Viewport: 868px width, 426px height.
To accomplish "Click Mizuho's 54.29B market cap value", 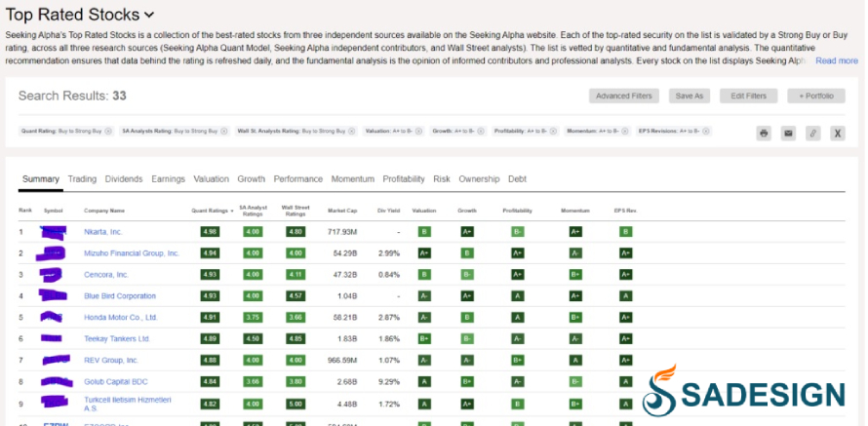I will pyautogui.click(x=345, y=253).
